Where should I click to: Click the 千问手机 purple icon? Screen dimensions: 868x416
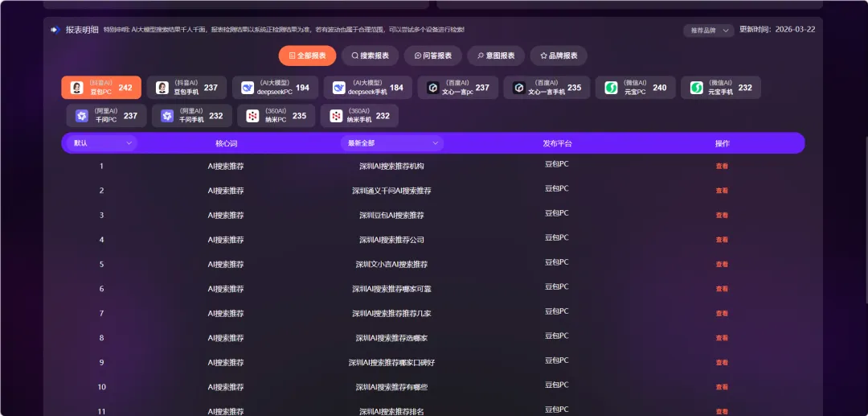[x=167, y=116]
